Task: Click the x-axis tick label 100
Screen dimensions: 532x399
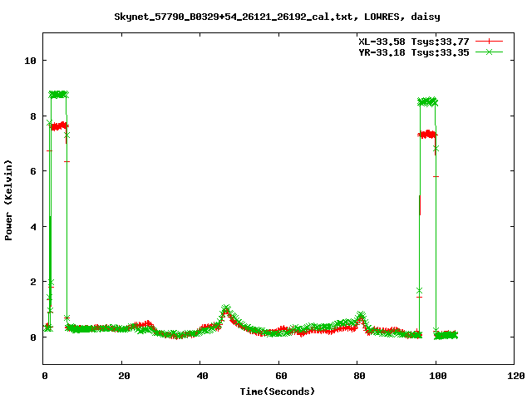Action: (x=438, y=376)
